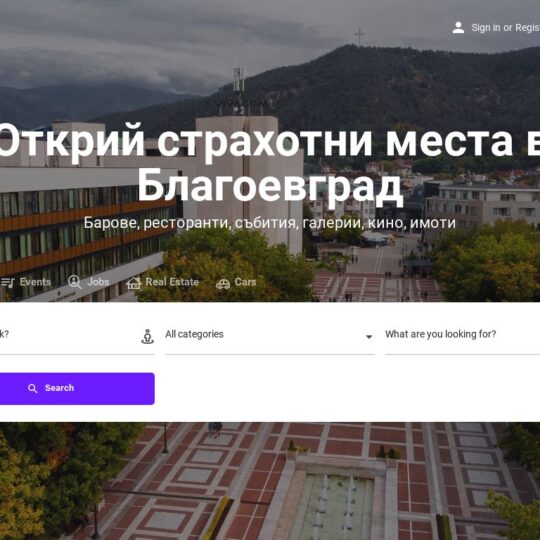
Task: Open the All categories dropdown
Action: pos(270,335)
